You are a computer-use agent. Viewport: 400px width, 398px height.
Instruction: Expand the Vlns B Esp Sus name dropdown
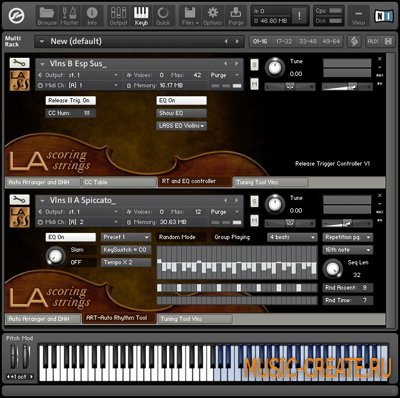[x=43, y=63]
